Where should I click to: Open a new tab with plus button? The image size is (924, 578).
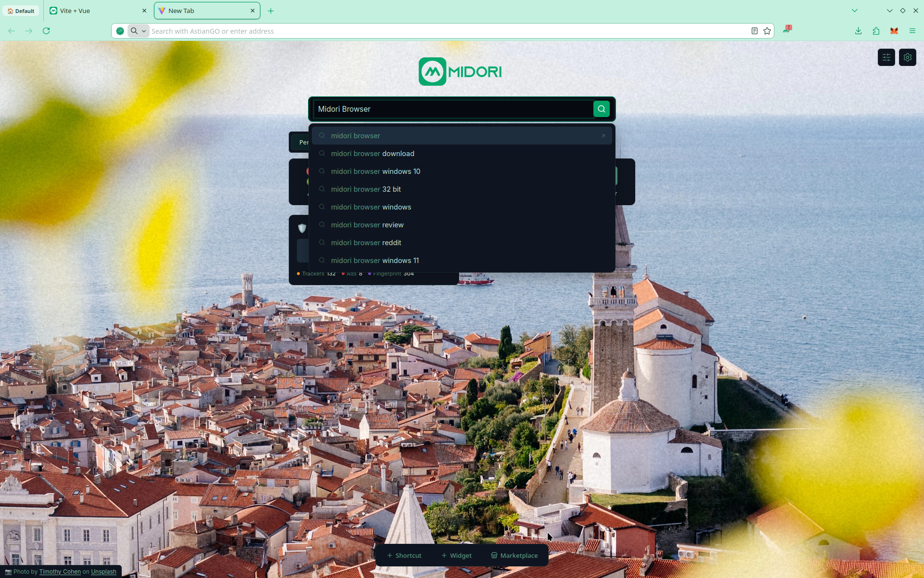pos(270,11)
